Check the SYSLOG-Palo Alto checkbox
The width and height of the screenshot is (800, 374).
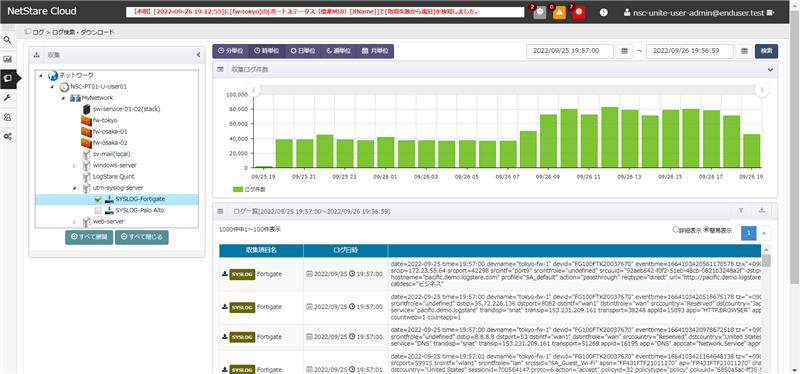98,210
